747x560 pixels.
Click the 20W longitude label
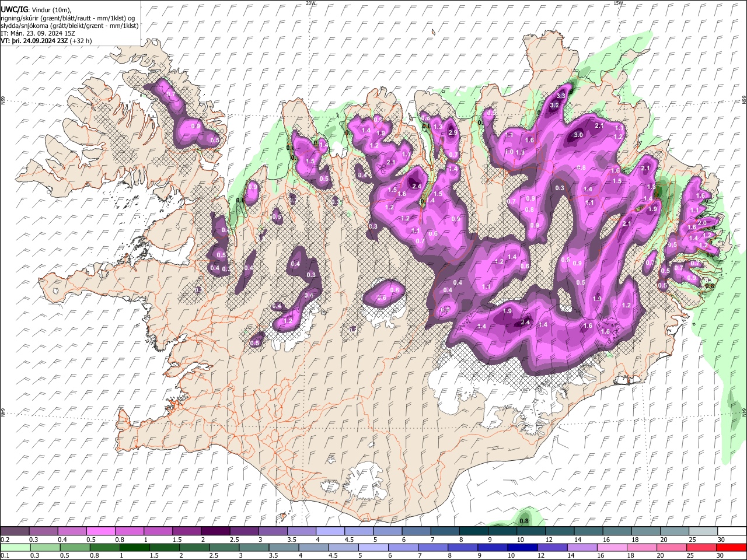pyautogui.click(x=310, y=3)
